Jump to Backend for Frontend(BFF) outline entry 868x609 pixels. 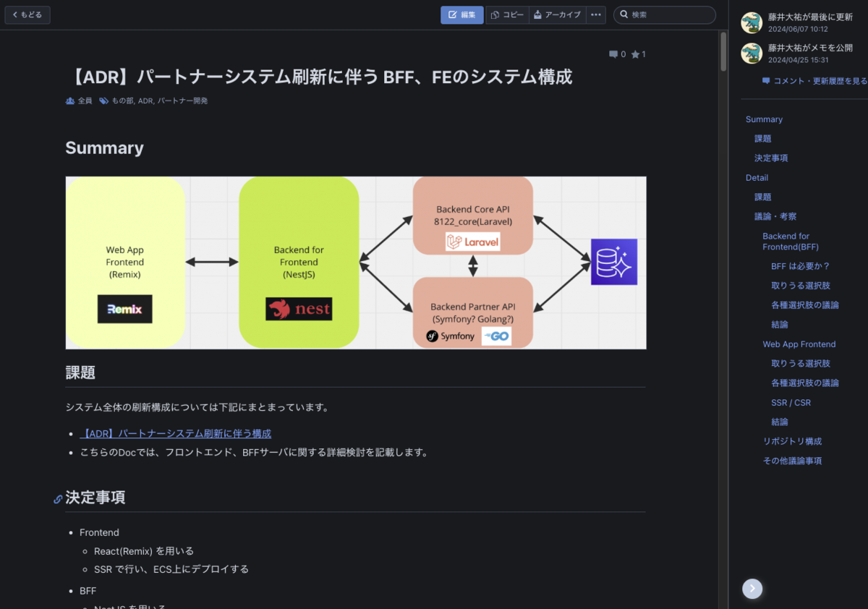[x=791, y=242]
